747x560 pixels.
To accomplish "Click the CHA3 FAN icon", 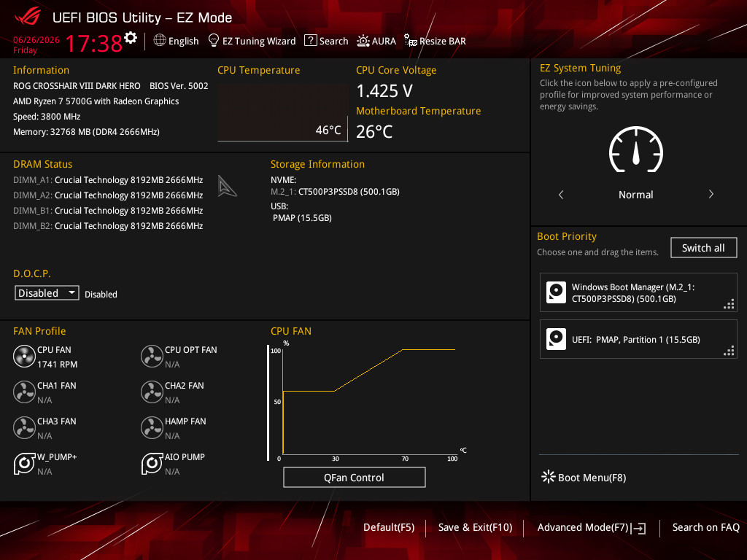I will [24, 427].
